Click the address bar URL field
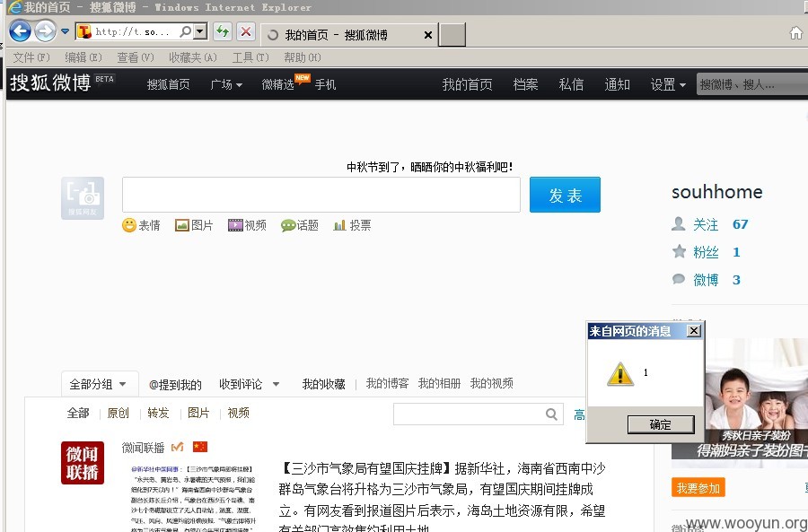Screen dimensions: 808x532 click(134, 32)
